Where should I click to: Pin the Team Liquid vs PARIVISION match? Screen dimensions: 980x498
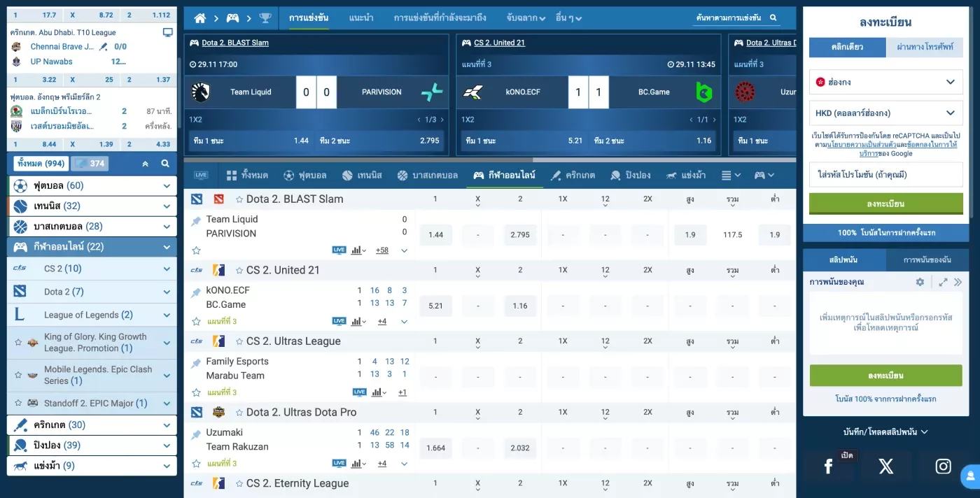(x=196, y=222)
